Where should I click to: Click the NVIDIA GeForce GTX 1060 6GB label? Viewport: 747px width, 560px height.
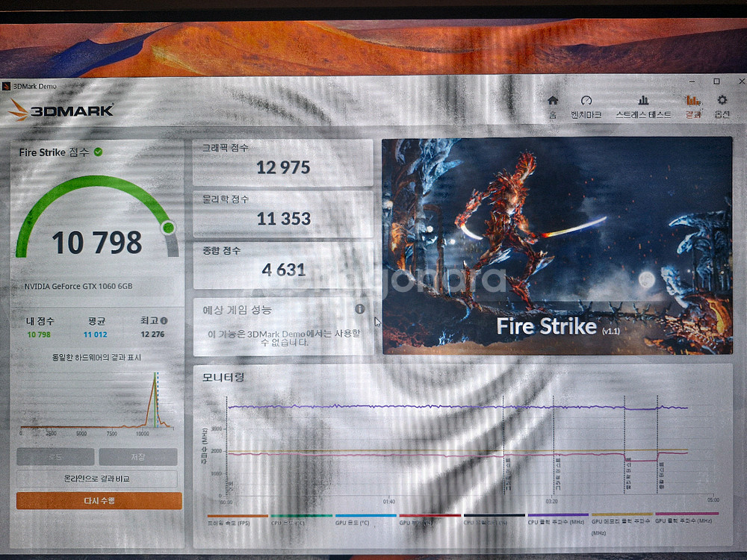tap(78, 286)
